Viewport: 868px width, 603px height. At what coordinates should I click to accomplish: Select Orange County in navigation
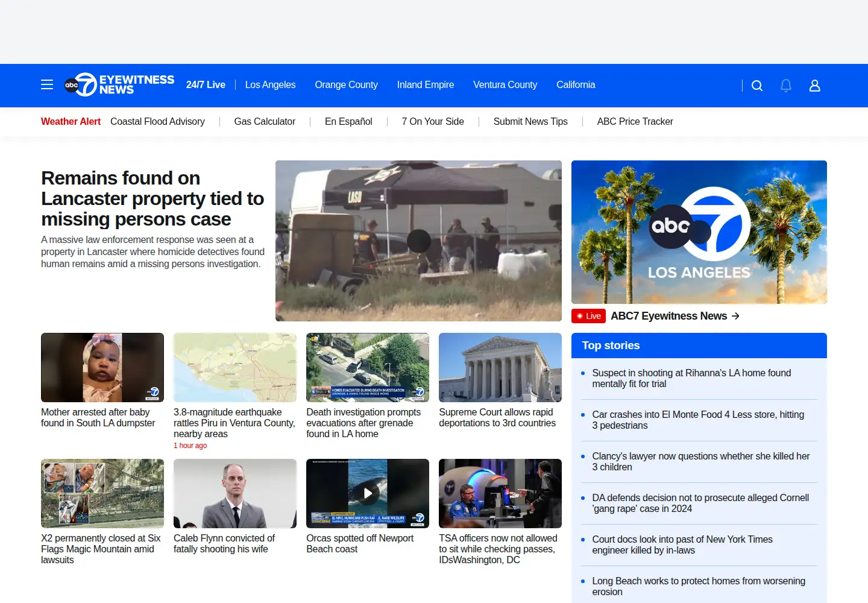347,85
